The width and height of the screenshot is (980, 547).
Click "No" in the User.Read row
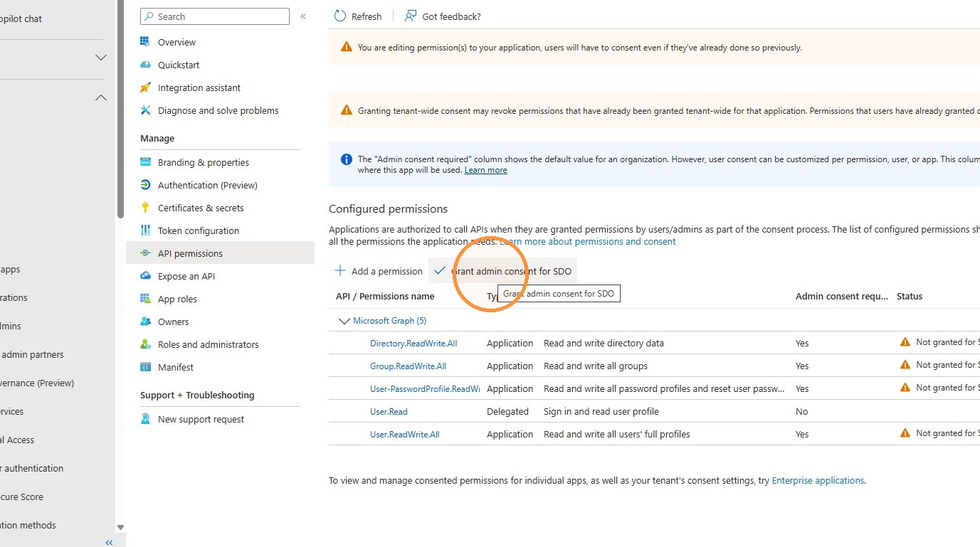(802, 412)
